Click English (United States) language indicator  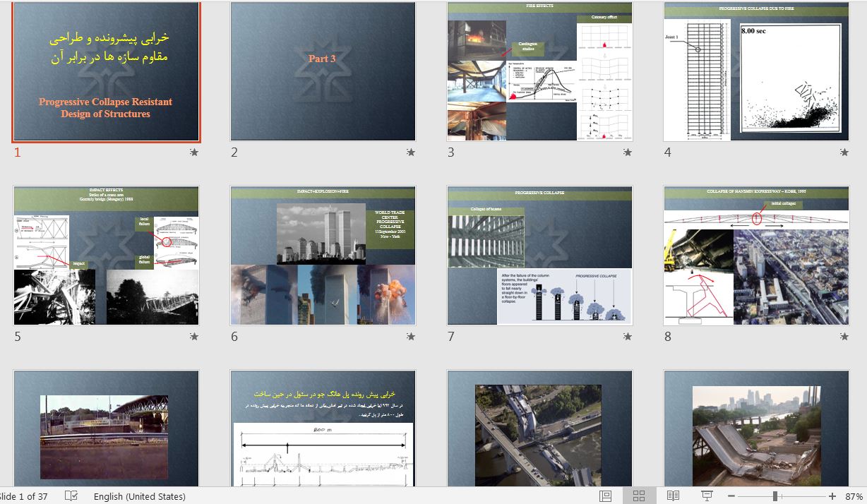139,496
